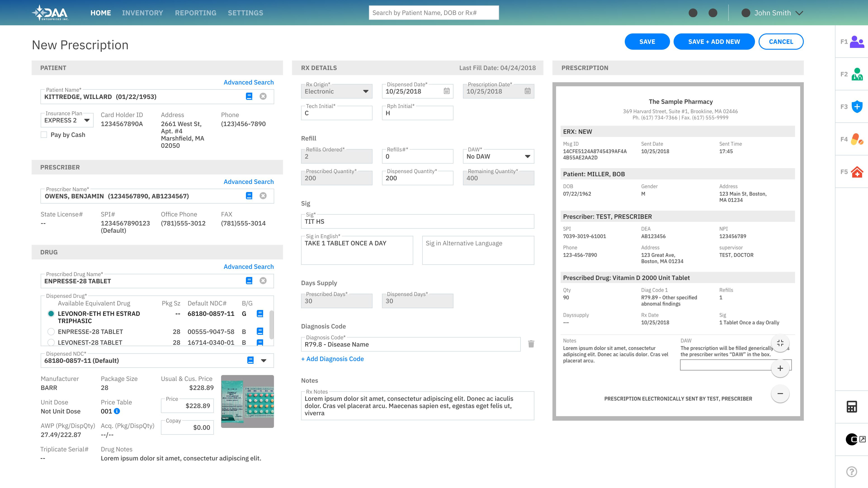Expand the DAW dropdown showing No DAW
This screenshot has width=868, height=488.
(x=527, y=156)
